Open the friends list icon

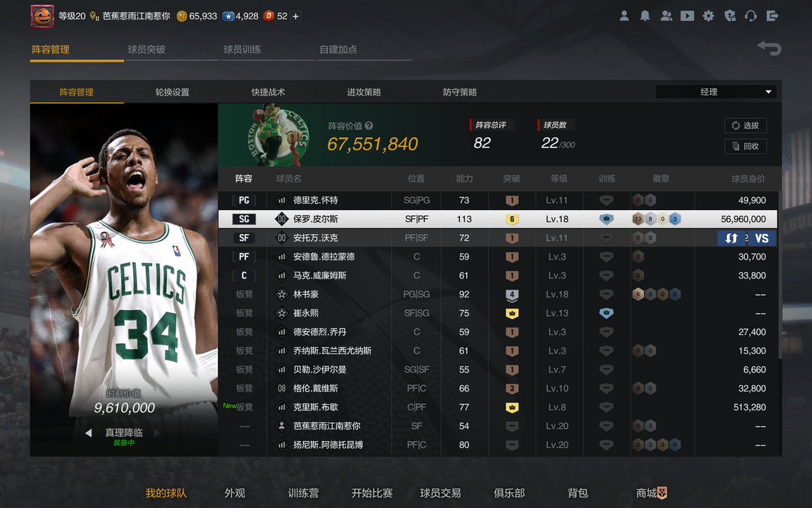coord(666,16)
